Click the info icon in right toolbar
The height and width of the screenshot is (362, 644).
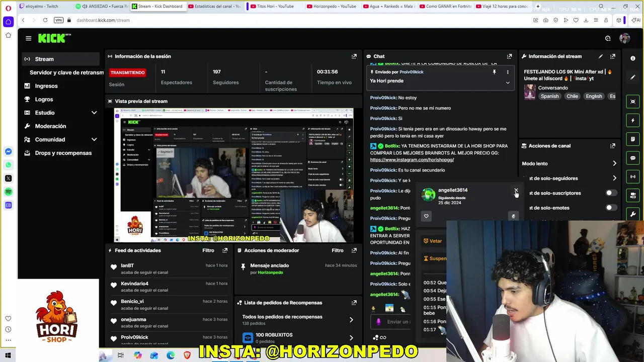[x=633, y=58]
